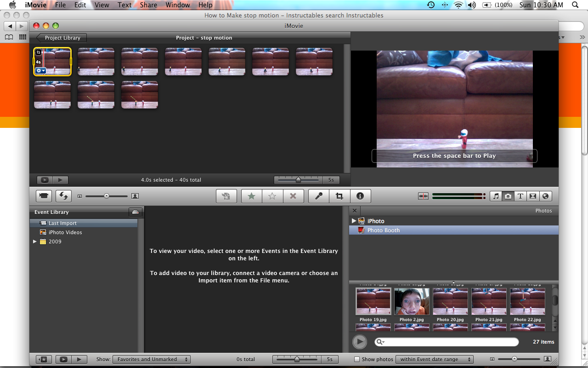This screenshot has width=588, height=368.
Task: Click the photo search field
Action: [x=447, y=342]
